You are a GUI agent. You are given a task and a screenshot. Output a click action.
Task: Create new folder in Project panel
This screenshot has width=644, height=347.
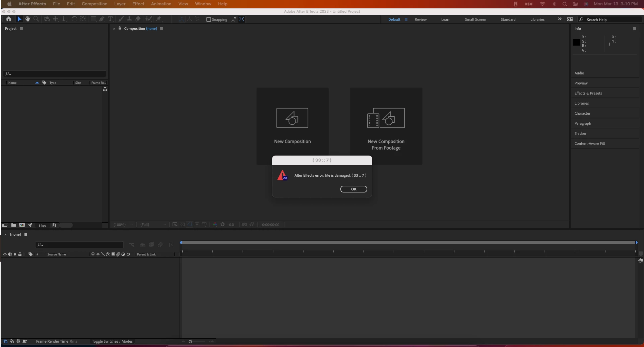tap(13, 225)
